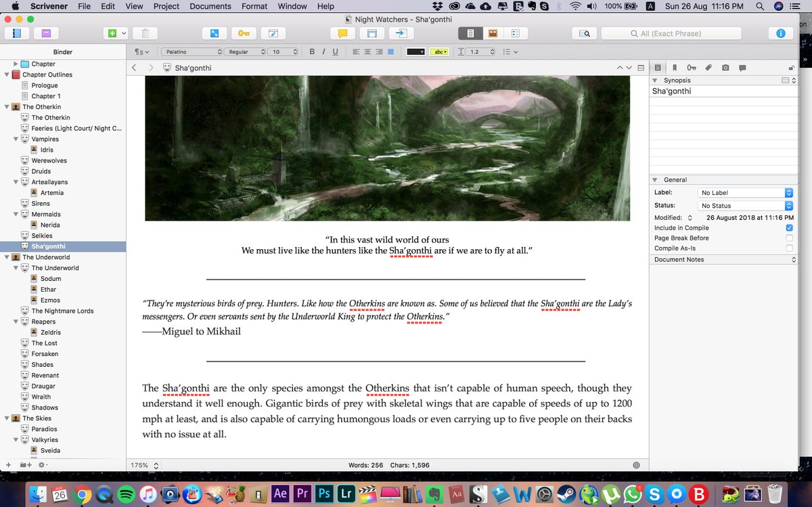The image size is (812, 507).
Task: Open Inspector Custom Metadata tag tab
Action: (708, 68)
